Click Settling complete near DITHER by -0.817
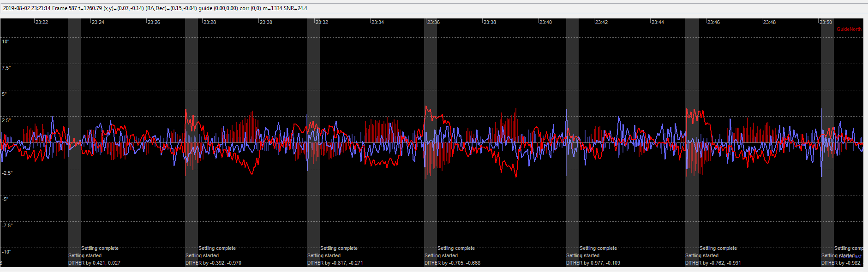The height and width of the screenshot is (272, 868). (x=339, y=248)
